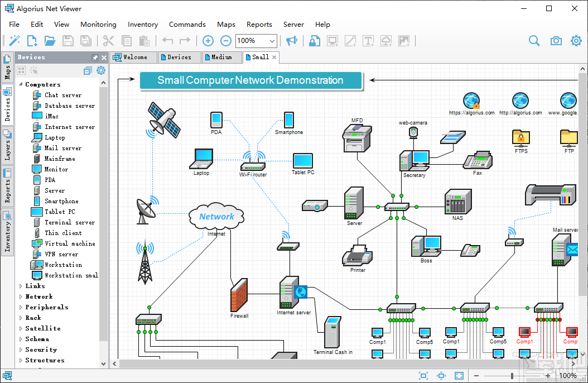Click the megaphone alerts icon in toolbar

coord(291,41)
